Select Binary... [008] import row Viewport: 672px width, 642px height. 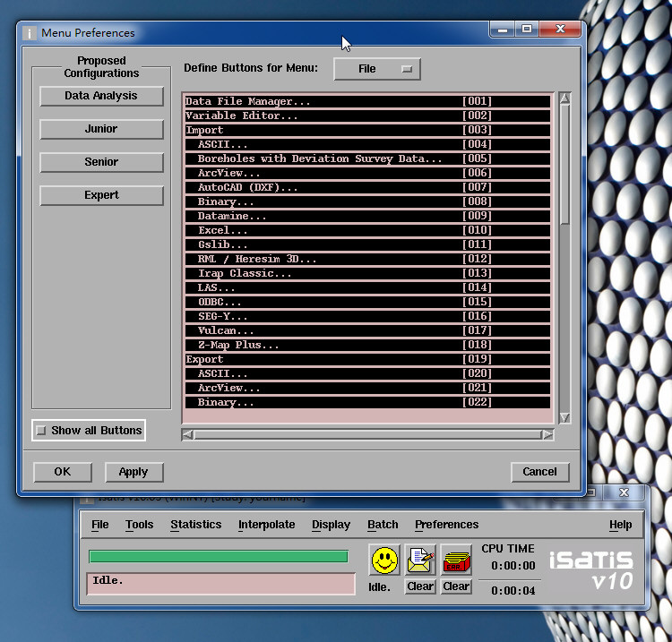coord(367,201)
